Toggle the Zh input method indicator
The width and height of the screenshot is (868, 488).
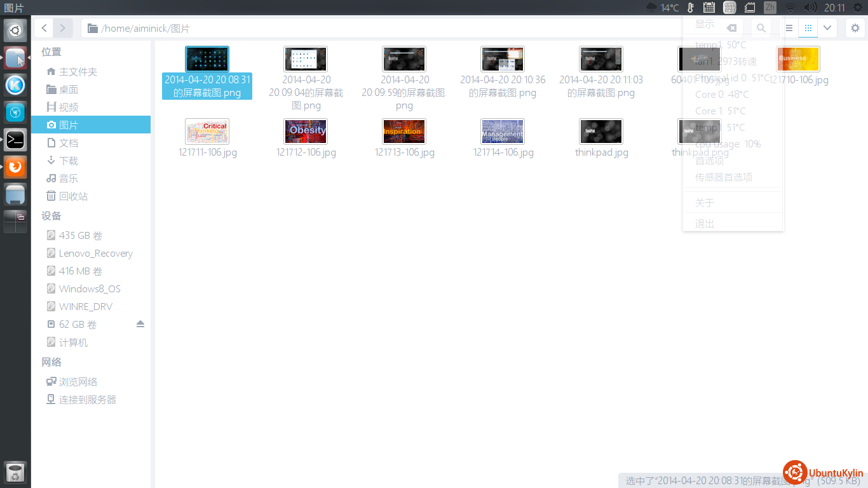click(x=770, y=8)
